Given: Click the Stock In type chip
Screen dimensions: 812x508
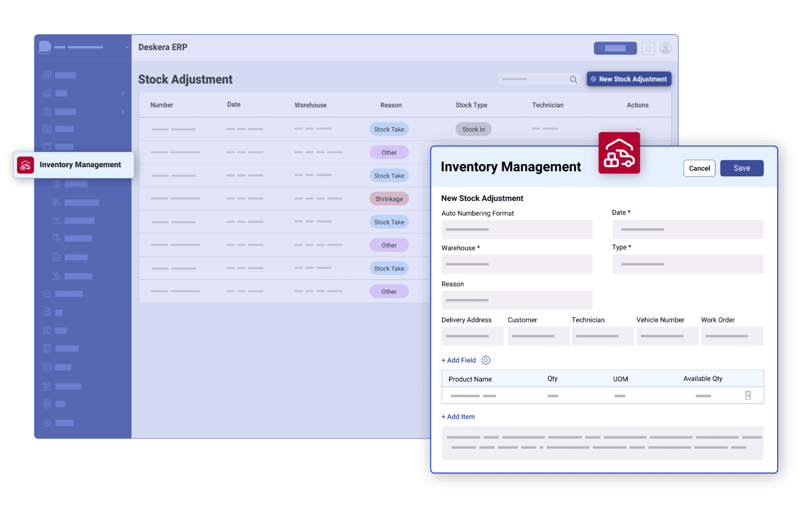Looking at the screenshot, I should [x=473, y=130].
